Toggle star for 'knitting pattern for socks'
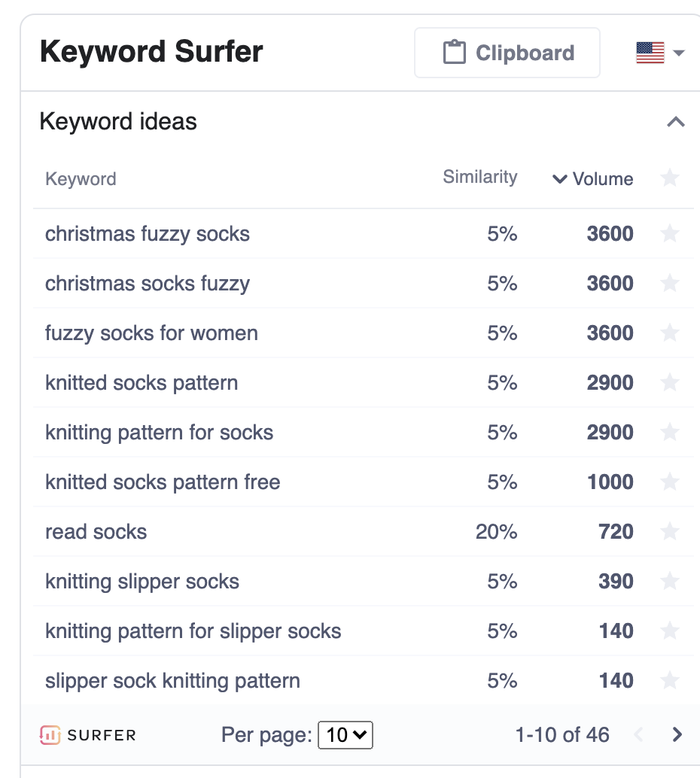The image size is (700, 778). (x=669, y=433)
